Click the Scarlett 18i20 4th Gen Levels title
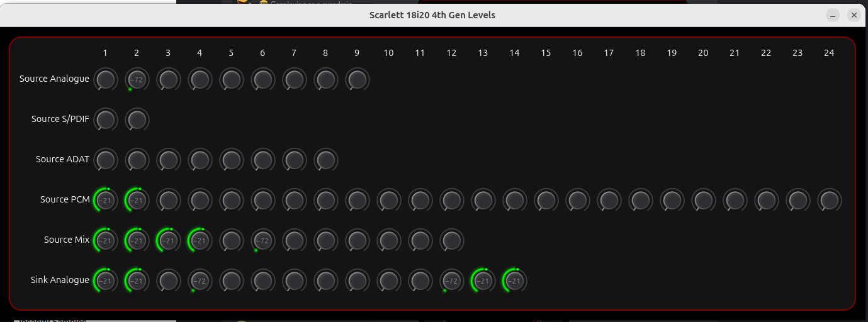The height and width of the screenshot is (322, 868). tap(432, 14)
